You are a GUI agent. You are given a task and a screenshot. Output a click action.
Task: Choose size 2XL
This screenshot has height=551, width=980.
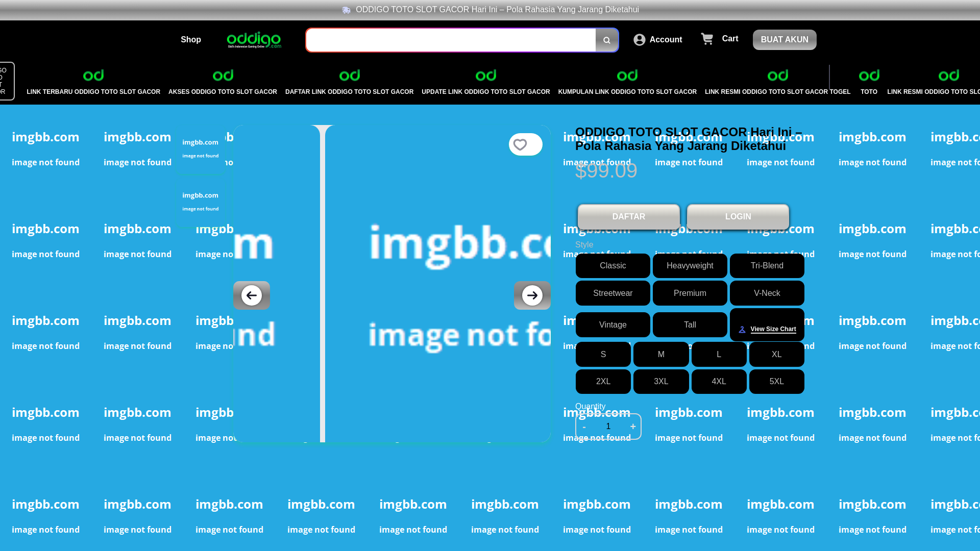(603, 382)
